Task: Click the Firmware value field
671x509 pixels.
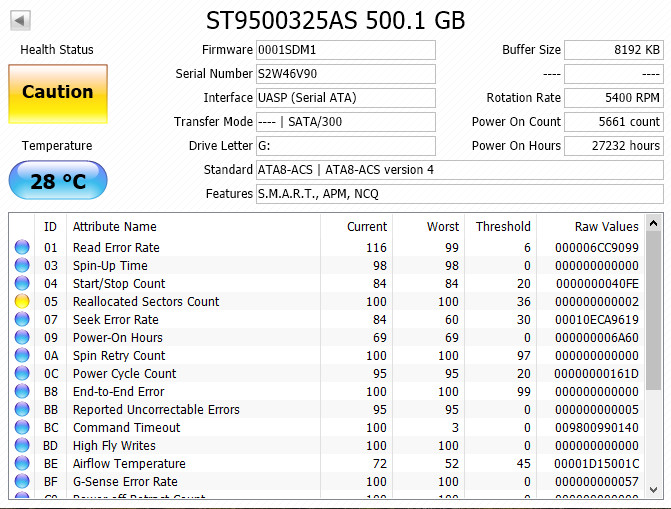Action: (x=345, y=50)
